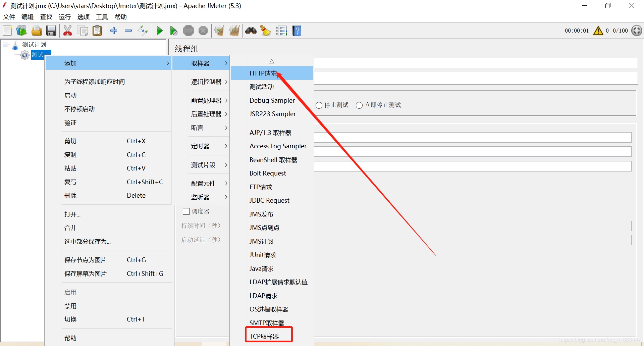Click the Paste clipboard icon
The width and height of the screenshot is (644, 346).
click(x=97, y=31)
